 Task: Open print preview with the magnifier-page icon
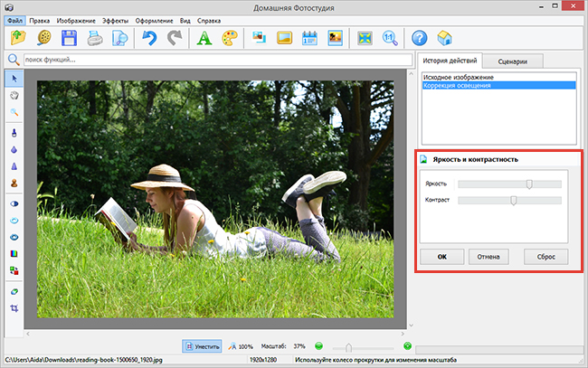click(x=120, y=38)
